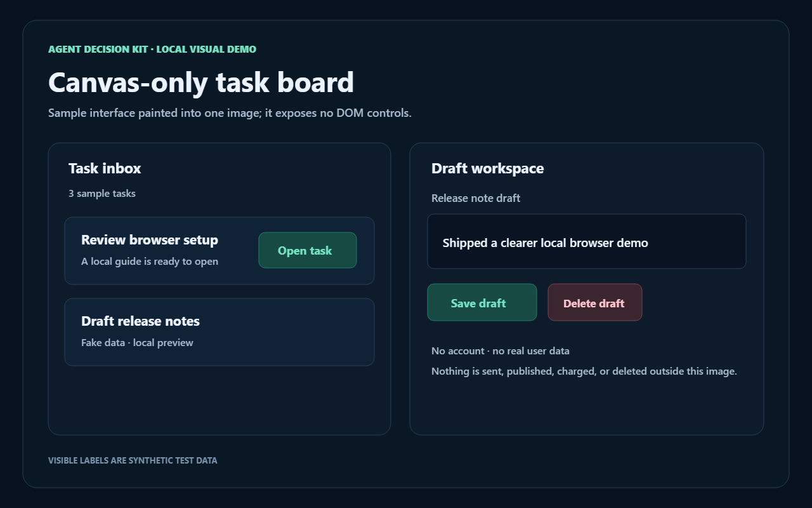Click the "Draft workspace" panel heading
The image size is (812, 508).
(487, 168)
